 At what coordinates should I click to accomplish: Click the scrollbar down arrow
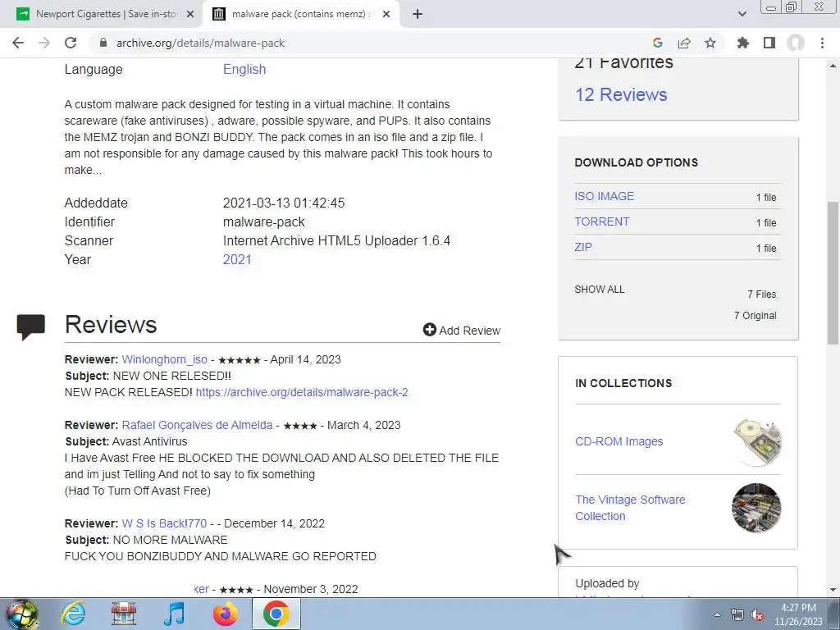click(x=833, y=590)
